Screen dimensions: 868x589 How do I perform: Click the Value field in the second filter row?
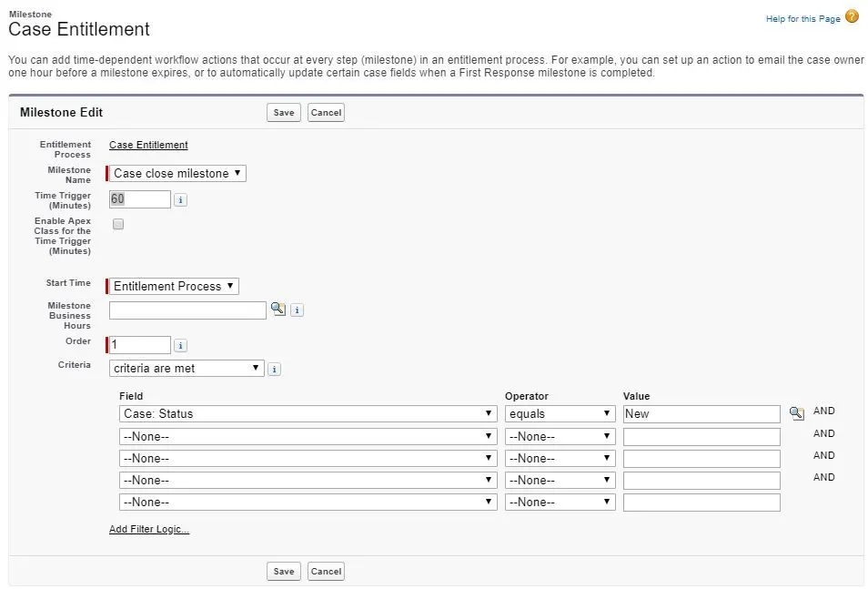[701, 437]
